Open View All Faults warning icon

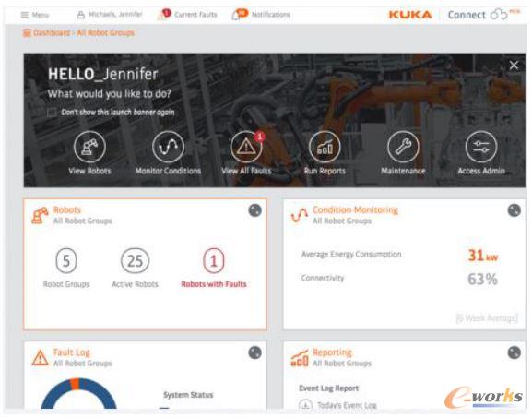(x=246, y=147)
